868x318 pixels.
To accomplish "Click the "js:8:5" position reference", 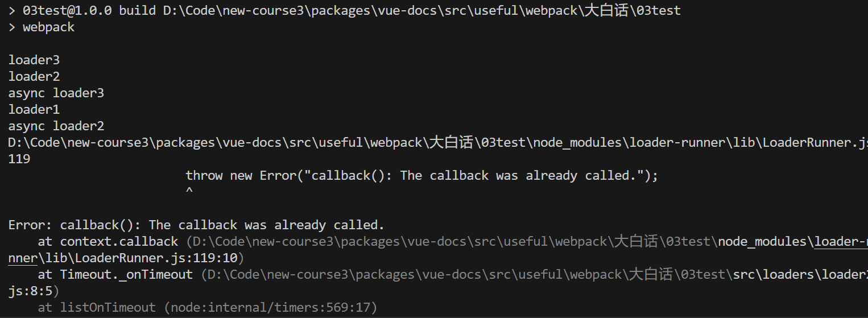I will tap(30, 291).
